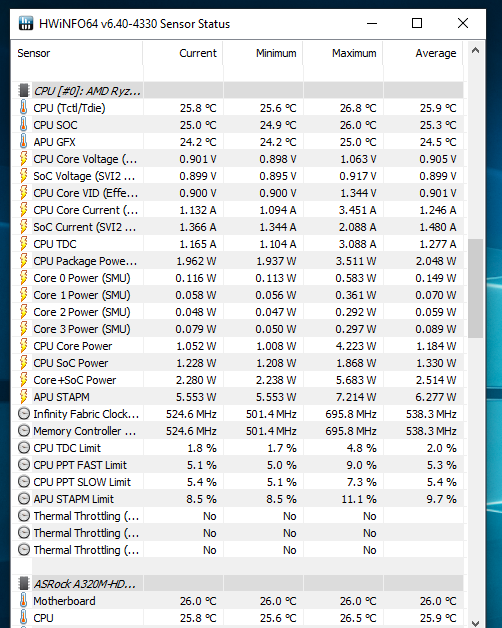
Task: Click the lightning icon for Core+SoC Power
Action: (x=24, y=380)
